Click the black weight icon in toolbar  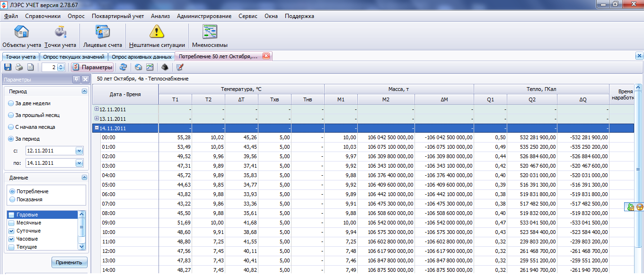(x=165, y=67)
